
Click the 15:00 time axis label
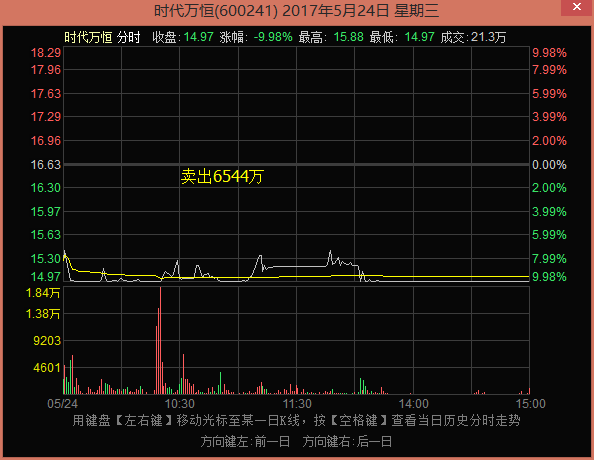click(x=531, y=404)
